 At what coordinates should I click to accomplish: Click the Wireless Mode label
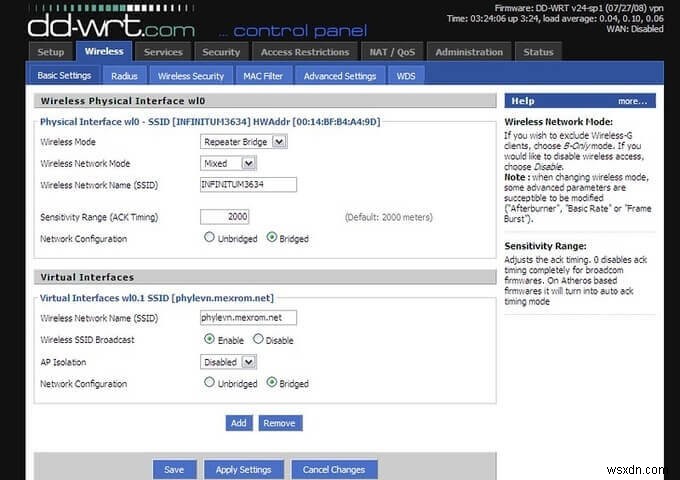[x=68, y=142]
